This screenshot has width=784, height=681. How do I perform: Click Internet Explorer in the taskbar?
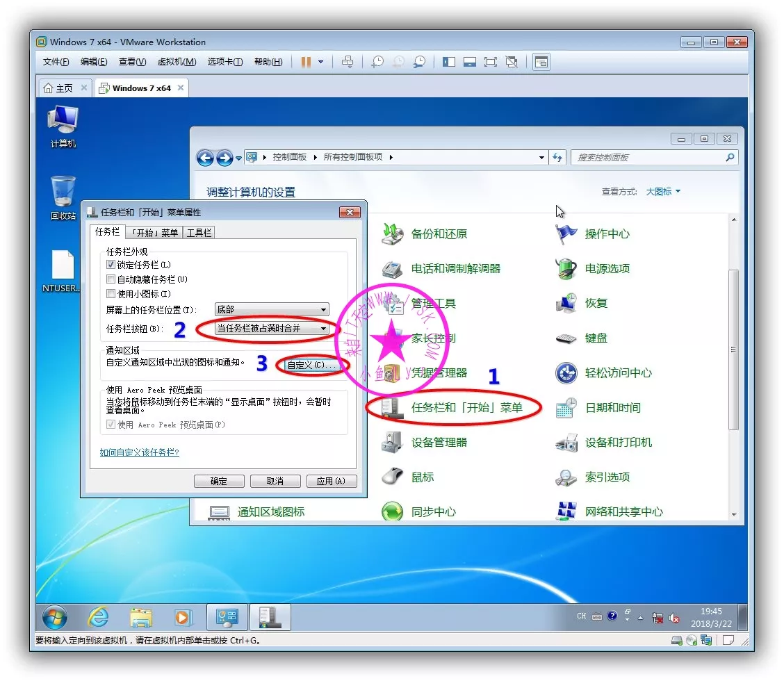tap(98, 616)
